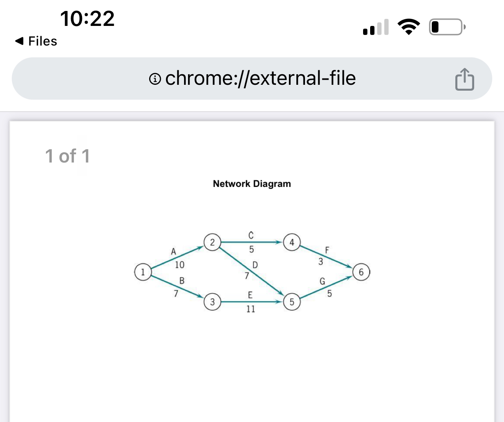Tap node 5 in the diagram

pos(292,302)
